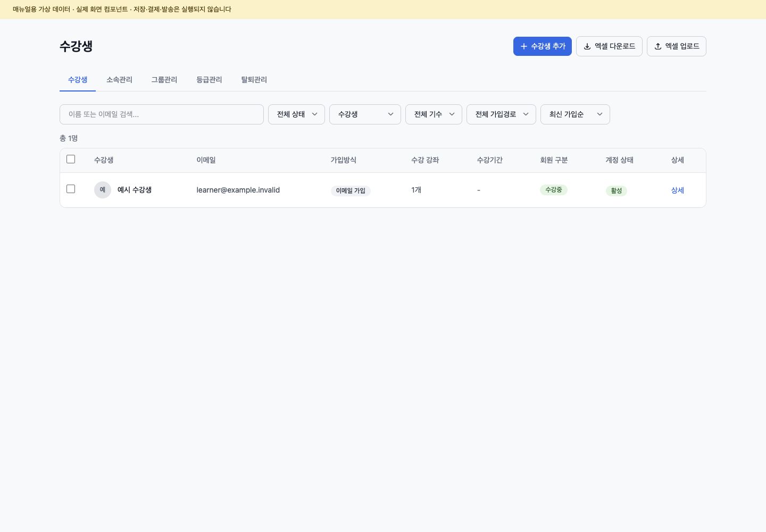Screen dimensions: 766x532
Task: Click the 이메일 가입 badge
Action: pos(351,190)
